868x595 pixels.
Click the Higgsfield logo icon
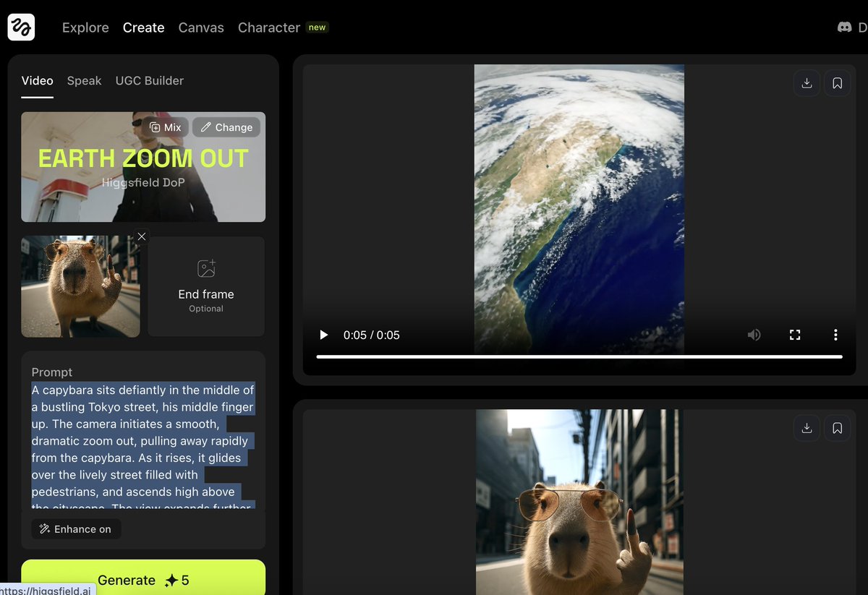[x=21, y=27]
